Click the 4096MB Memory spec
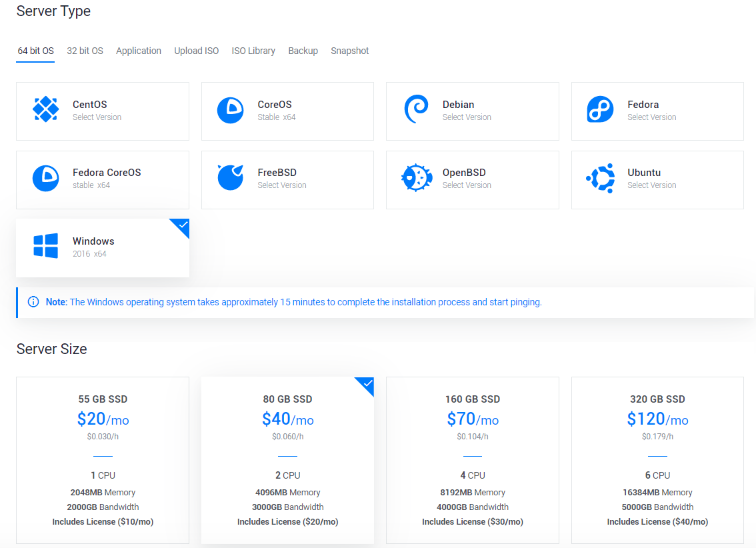This screenshot has height=548, width=756. [288, 493]
